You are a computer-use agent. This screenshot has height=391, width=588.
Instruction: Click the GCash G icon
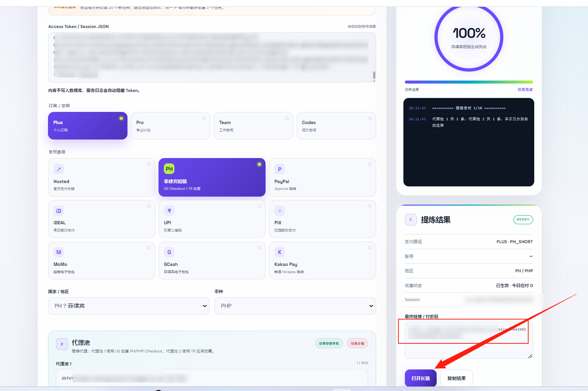coord(169,252)
